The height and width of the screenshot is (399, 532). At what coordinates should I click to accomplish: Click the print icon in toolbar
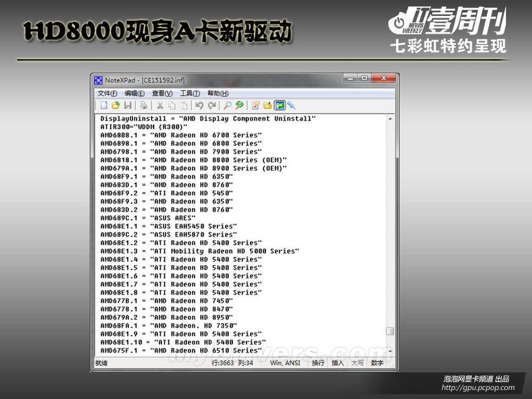click(144, 105)
